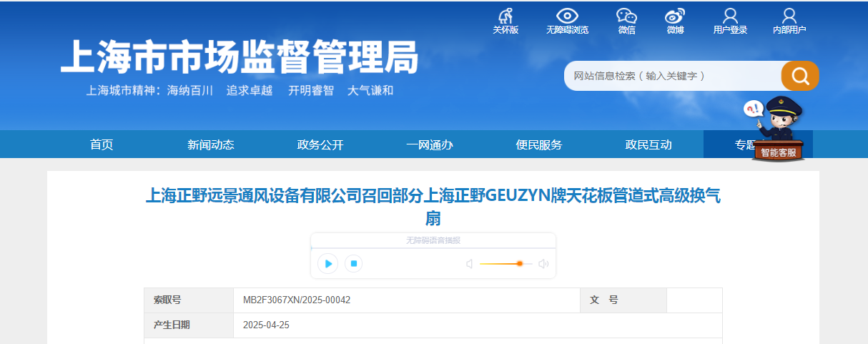This screenshot has width=868, height=344.
Task: Play the accessible voice broadcast audio
Action: pyautogui.click(x=328, y=264)
